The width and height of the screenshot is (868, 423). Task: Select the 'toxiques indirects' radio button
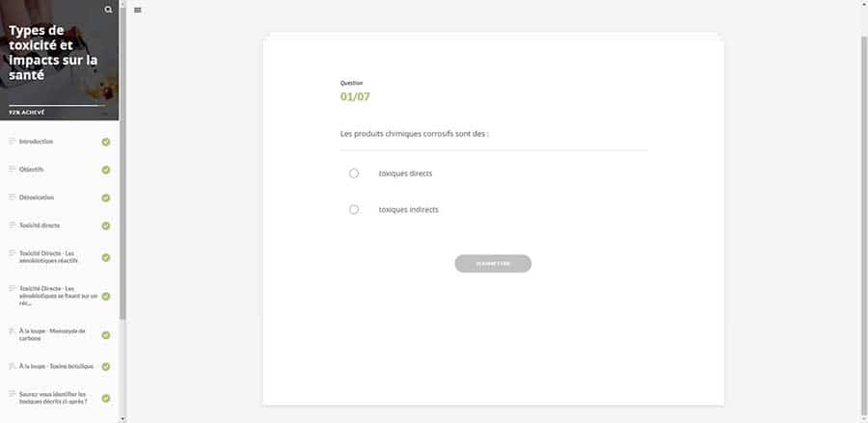point(354,209)
